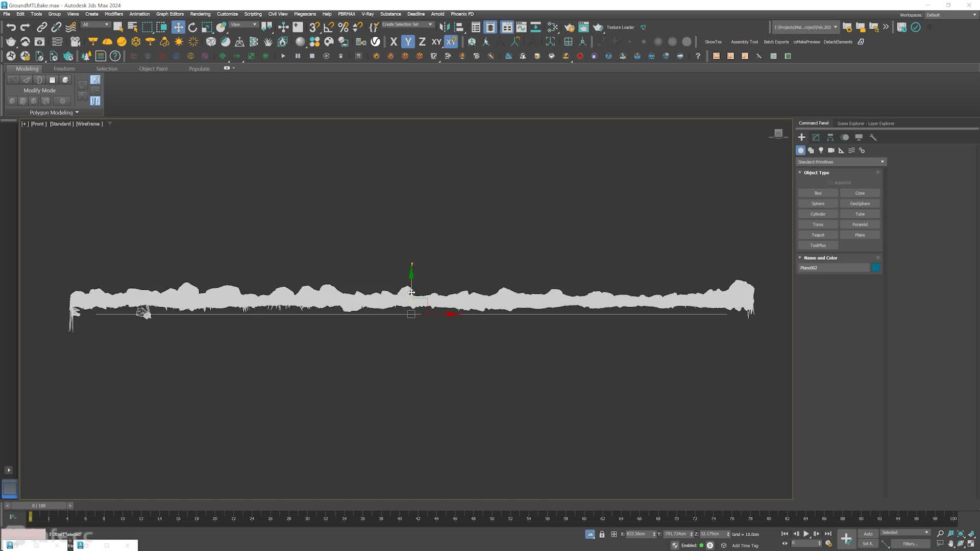Image resolution: width=980 pixels, height=551 pixels.
Task: Click the Batch Exporte toolbar button
Action: click(x=776, y=42)
